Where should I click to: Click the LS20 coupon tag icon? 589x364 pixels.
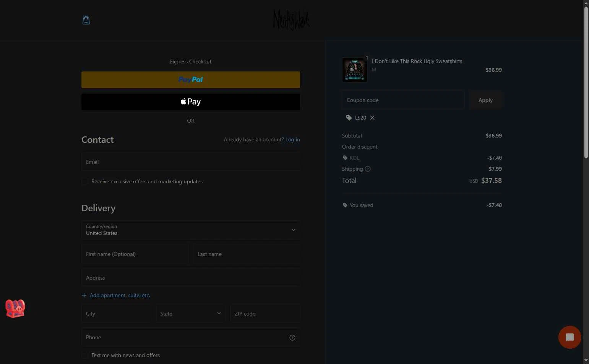click(x=349, y=118)
